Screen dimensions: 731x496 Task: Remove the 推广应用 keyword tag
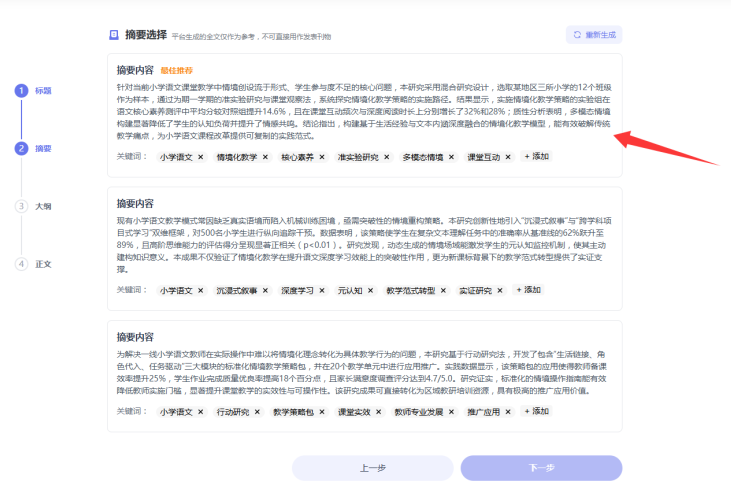click(x=508, y=412)
